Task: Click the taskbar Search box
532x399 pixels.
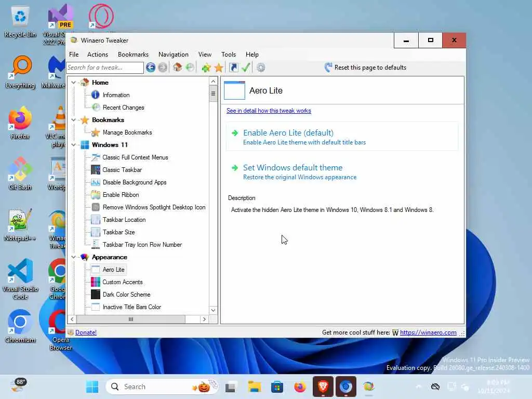Action: (x=162, y=387)
